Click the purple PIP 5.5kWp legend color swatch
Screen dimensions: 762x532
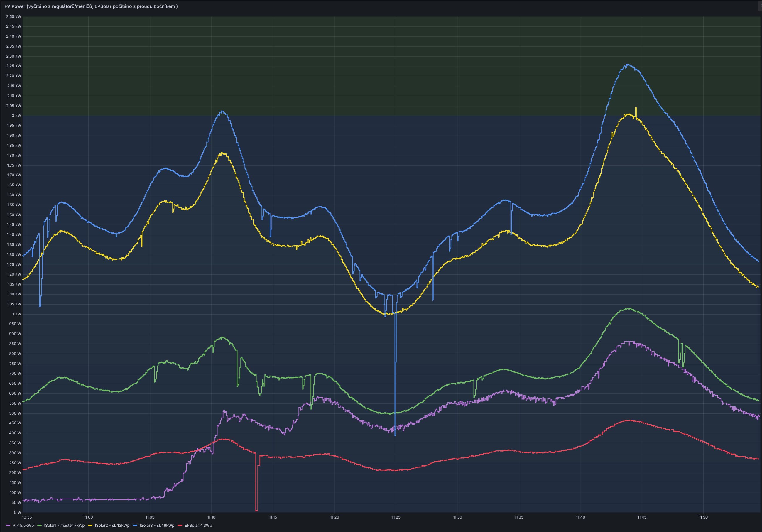[8, 525]
